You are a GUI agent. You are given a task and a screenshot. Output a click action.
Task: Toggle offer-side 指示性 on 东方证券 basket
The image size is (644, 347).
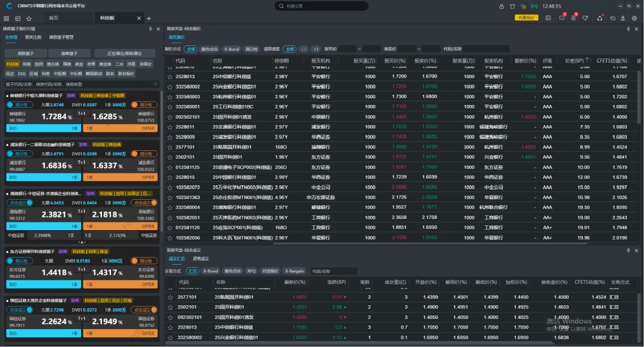point(143,261)
